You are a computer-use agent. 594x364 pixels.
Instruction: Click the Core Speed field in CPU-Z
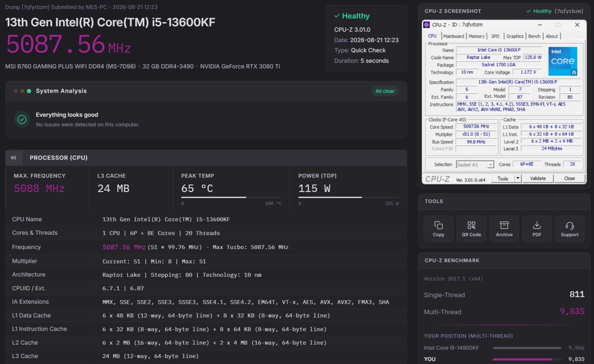[477, 127]
